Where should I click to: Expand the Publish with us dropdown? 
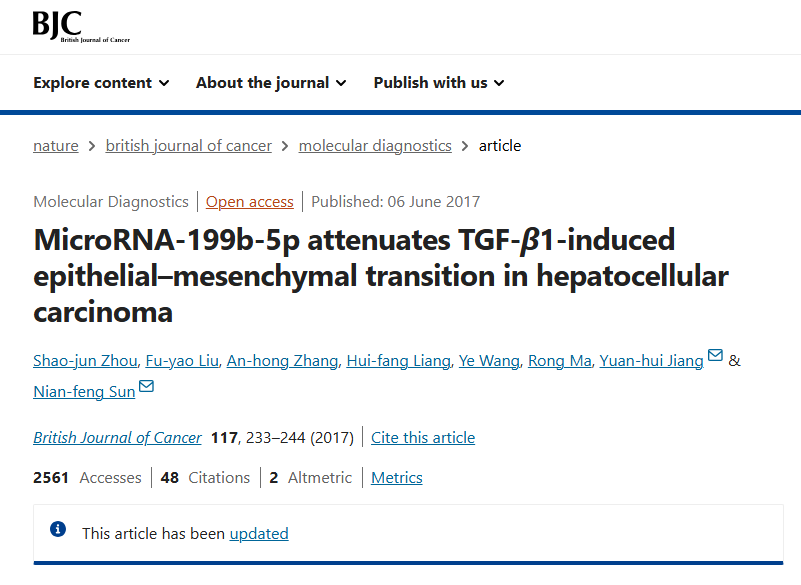(x=439, y=83)
